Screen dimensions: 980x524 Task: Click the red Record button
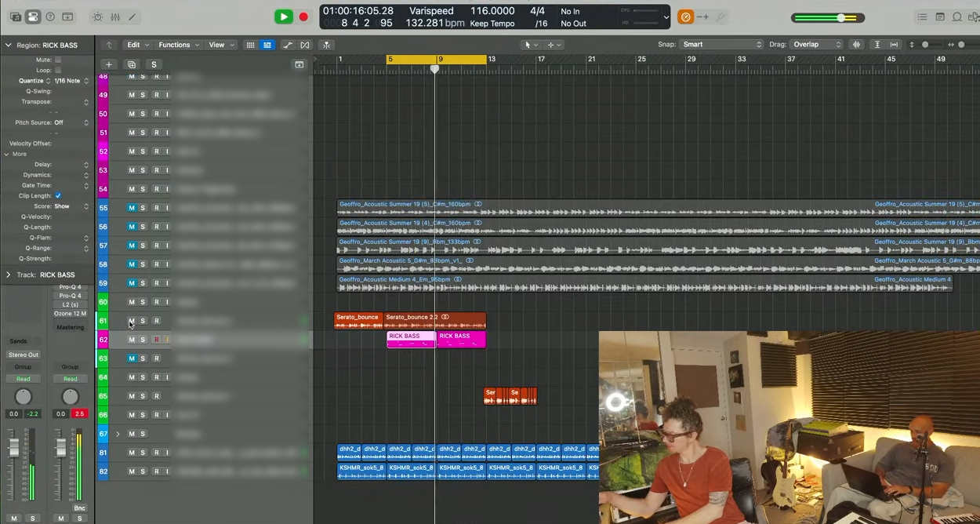click(x=303, y=16)
